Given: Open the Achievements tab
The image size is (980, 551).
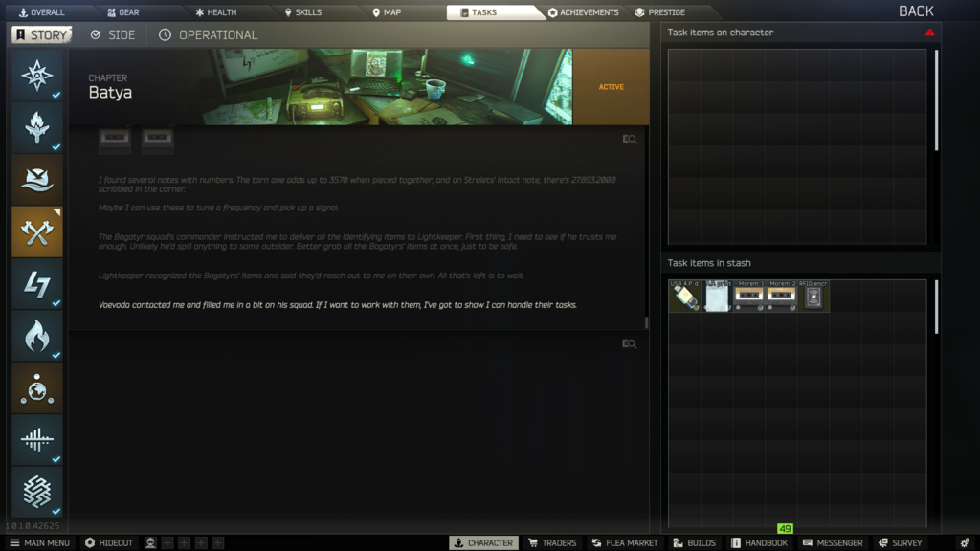Looking at the screenshot, I should click(583, 12).
